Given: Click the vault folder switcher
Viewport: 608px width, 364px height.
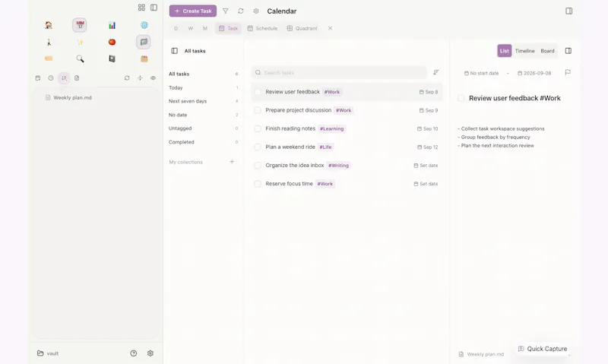Looking at the screenshot, I should click(x=48, y=353).
